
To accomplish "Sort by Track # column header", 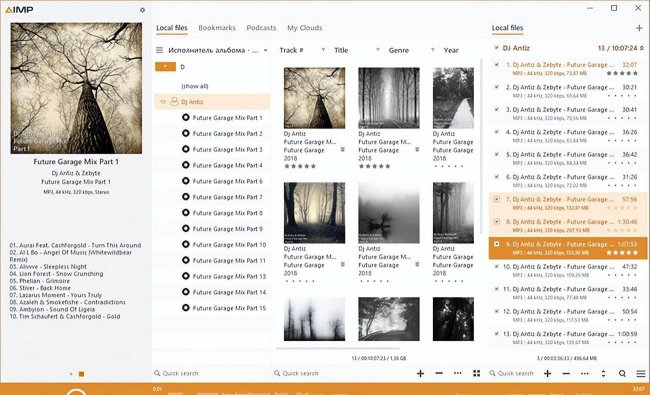I will tap(291, 50).
